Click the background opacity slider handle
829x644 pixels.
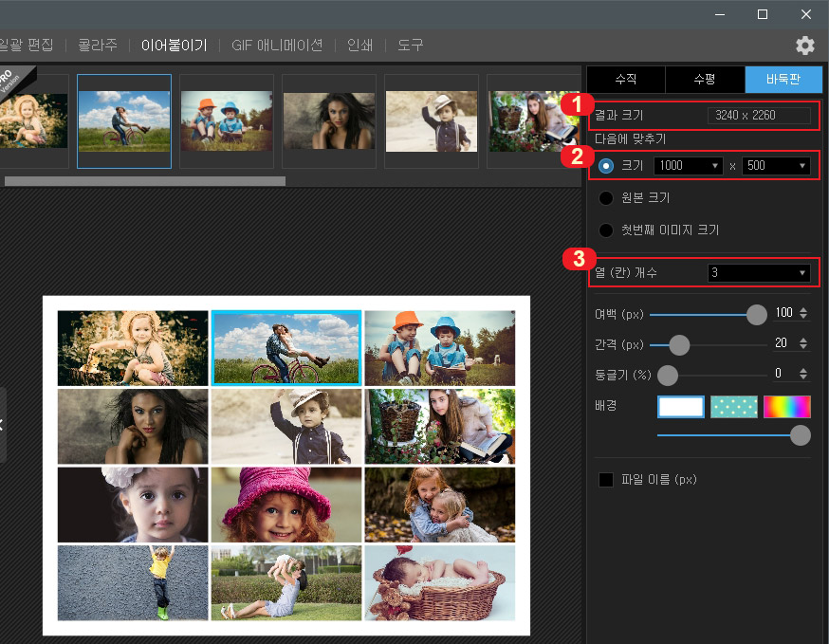(x=801, y=435)
